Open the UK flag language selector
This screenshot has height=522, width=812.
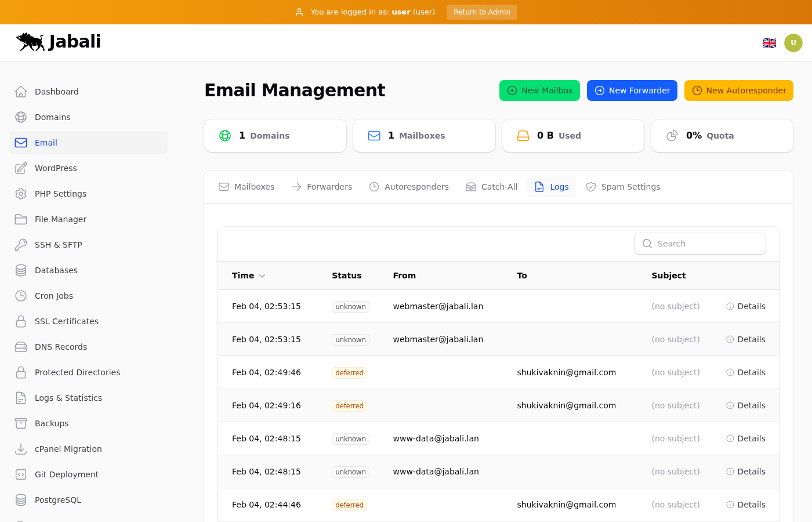769,43
